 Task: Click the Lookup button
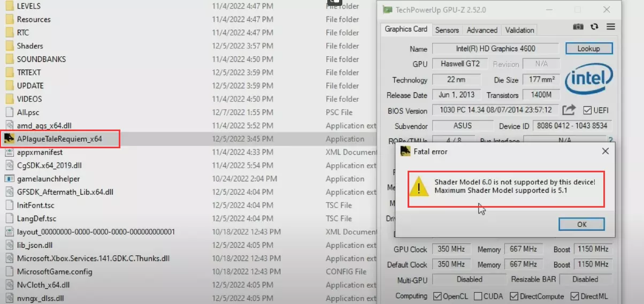coord(588,49)
